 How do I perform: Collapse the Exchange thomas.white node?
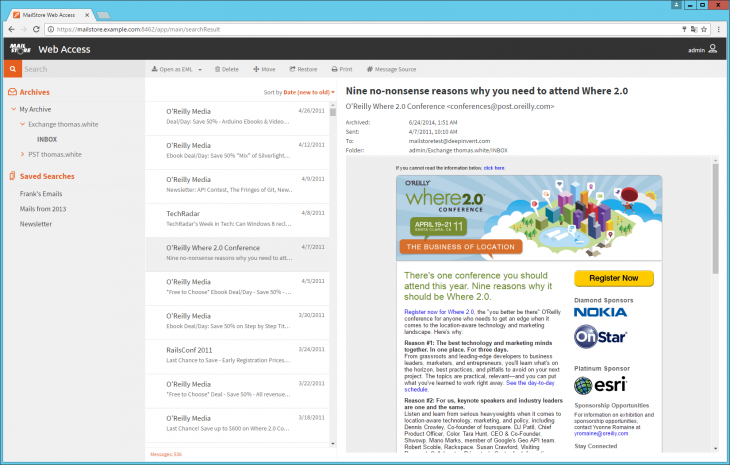click(22, 124)
